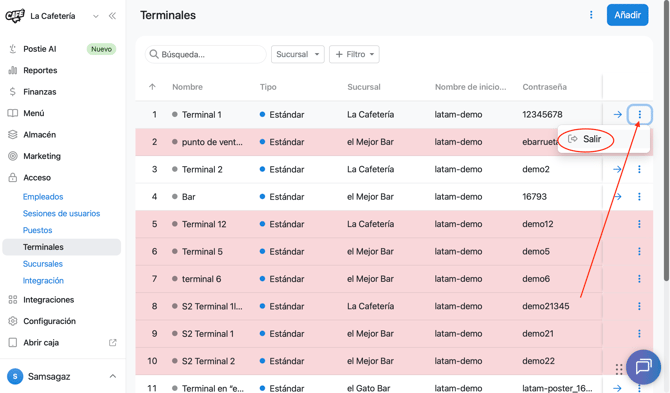Click the Nombre de inicio... column header
The height and width of the screenshot is (393, 670).
[470, 87]
